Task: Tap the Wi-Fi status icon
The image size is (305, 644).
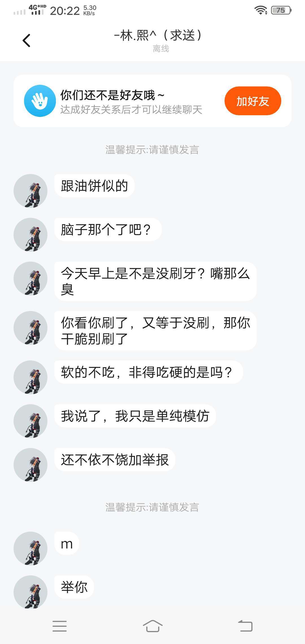Action: pyautogui.click(x=261, y=10)
